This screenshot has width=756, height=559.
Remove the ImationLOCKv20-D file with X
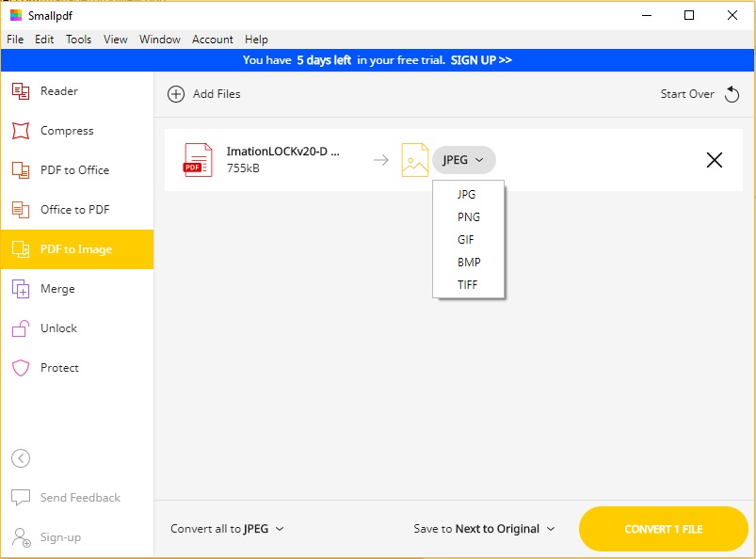tap(715, 160)
